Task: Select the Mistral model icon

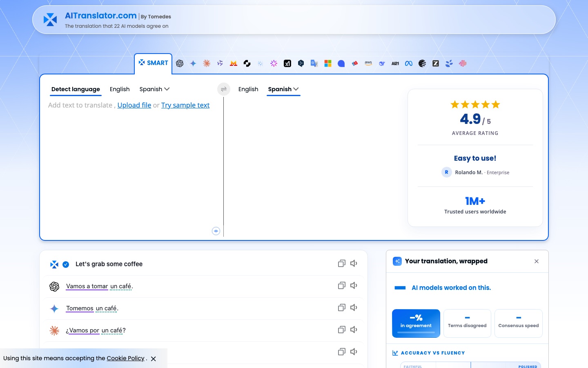Action: [x=234, y=63]
